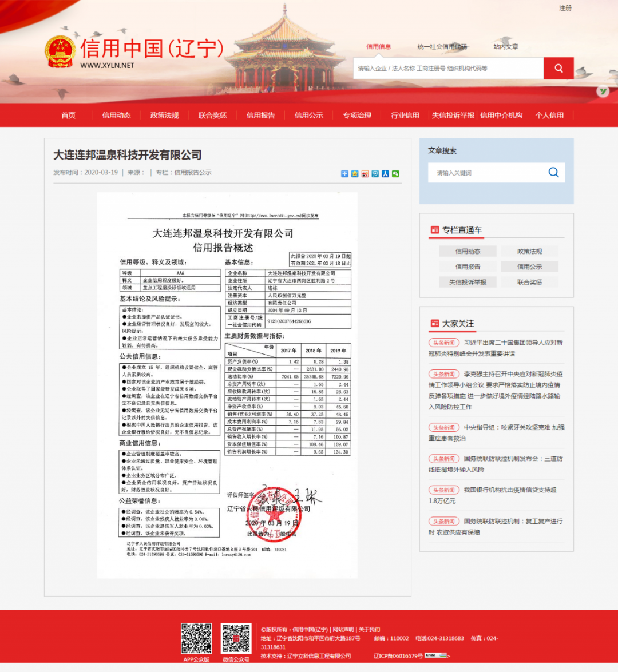Go to 失信投诉举报 navigation menu item
The width and height of the screenshot is (618, 672).
coord(453,116)
